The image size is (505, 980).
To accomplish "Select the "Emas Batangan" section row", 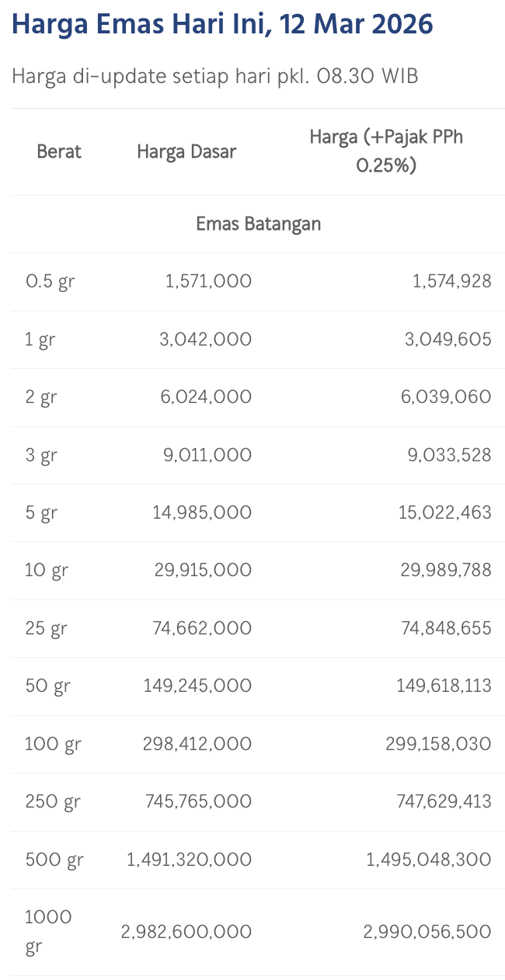I will tap(258, 224).
